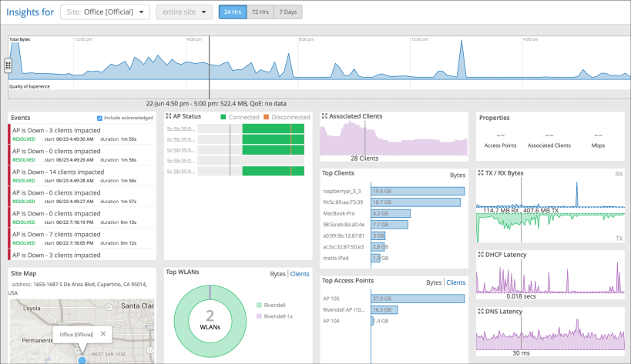Switch to the 7 Days time range
631x364 pixels.
click(287, 12)
